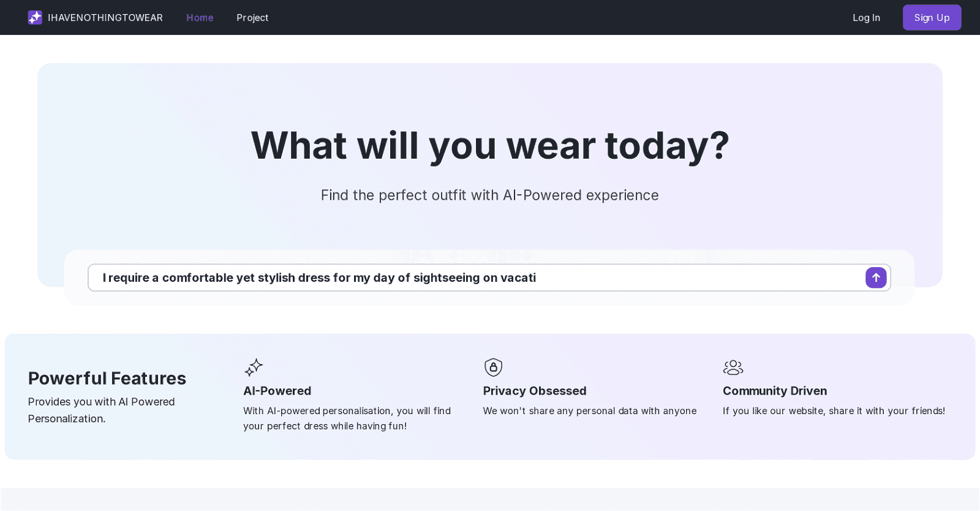Click the Privacy Obsessed feature title
980x511 pixels.
pyautogui.click(x=534, y=391)
